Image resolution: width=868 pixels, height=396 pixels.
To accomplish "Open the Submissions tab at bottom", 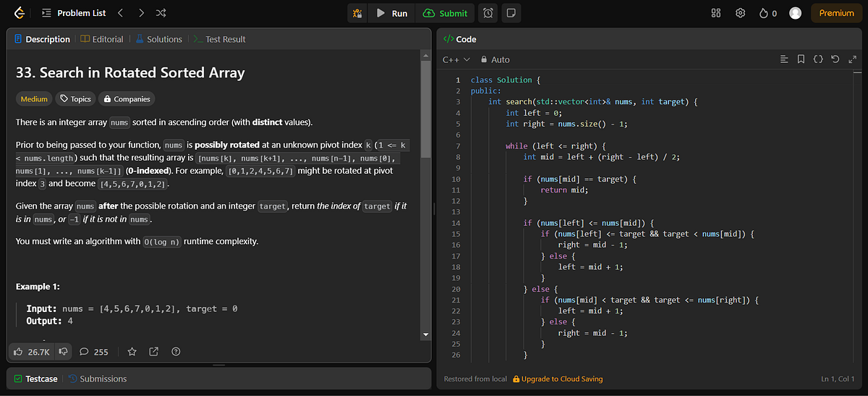I will tap(98, 379).
